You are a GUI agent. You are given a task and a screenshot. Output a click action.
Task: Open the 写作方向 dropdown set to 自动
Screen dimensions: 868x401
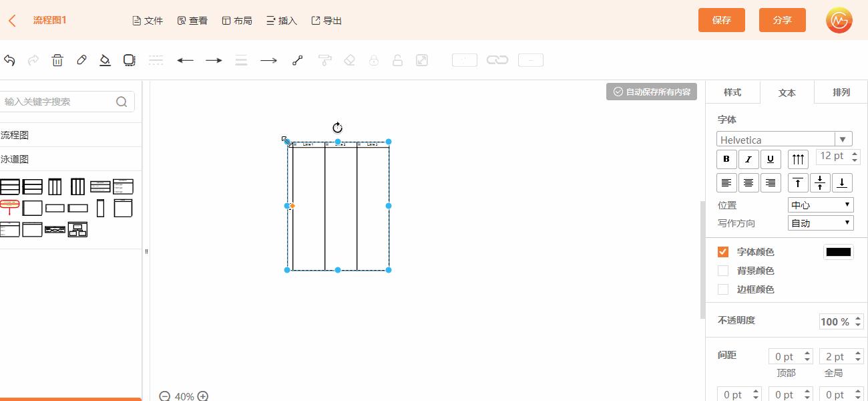(x=821, y=223)
